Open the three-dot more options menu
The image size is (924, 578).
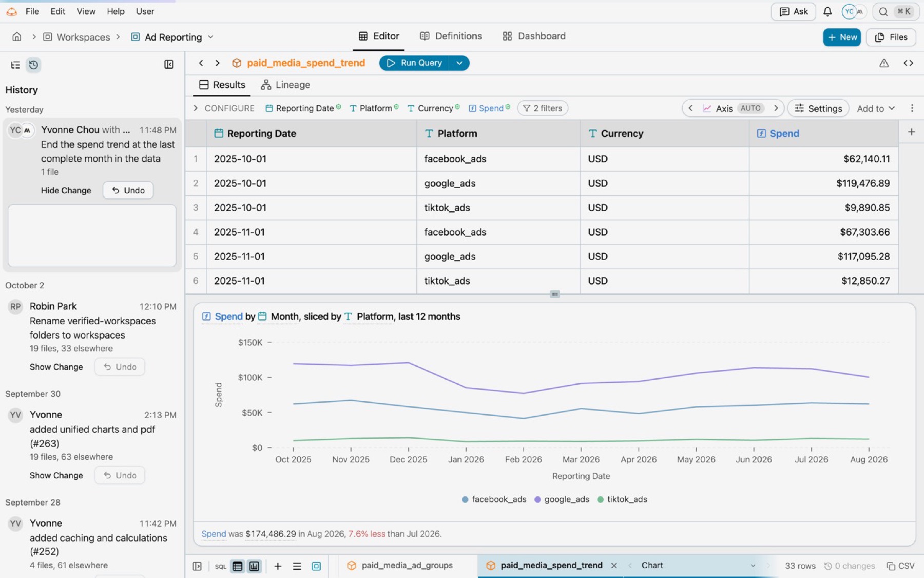[912, 108]
